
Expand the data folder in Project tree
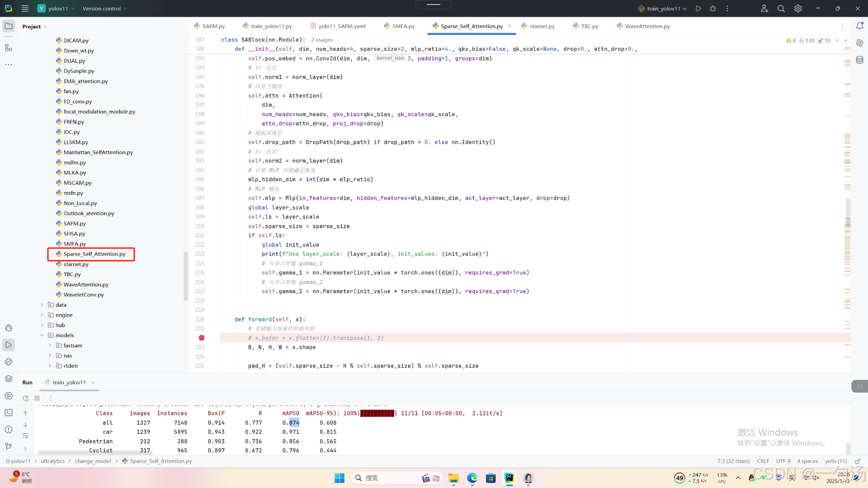(x=42, y=305)
